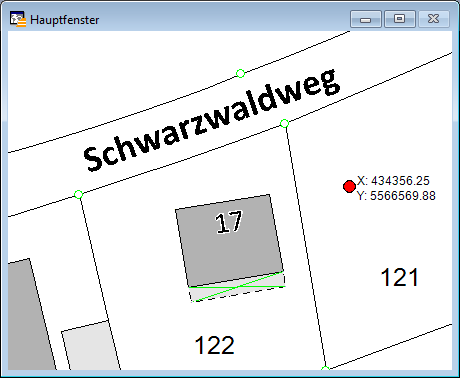Click parcel label 121
Image resolution: width=460 pixels, height=378 pixels.
click(x=399, y=277)
